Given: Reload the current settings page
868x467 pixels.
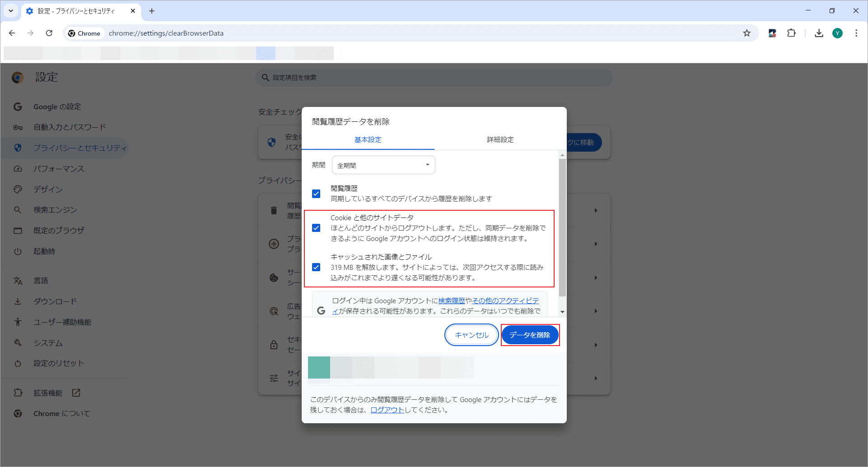Looking at the screenshot, I should pos(49,33).
